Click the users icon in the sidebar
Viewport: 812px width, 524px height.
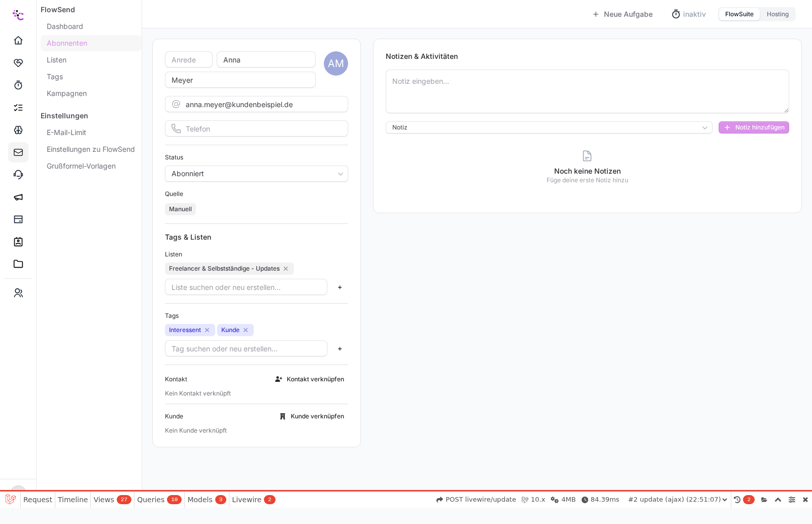click(x=18, y=293)
